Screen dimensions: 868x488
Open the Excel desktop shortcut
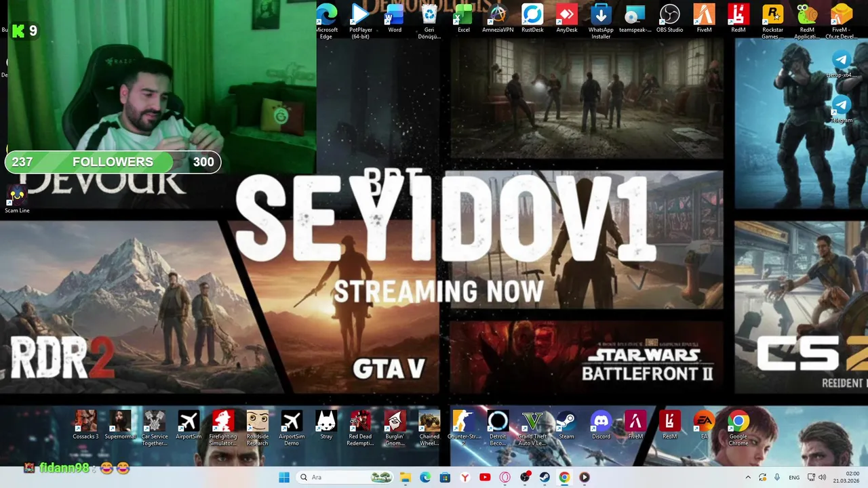[x=464, y=18]
